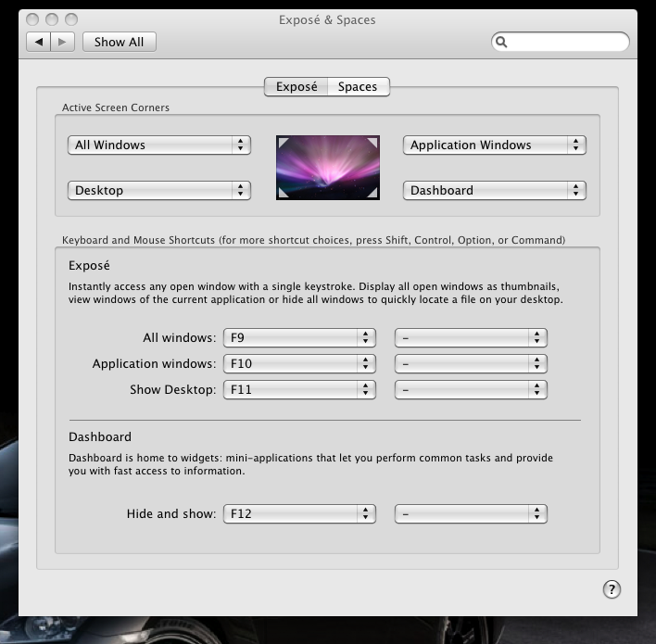Click the Dashboard section heading
The height and width of the screenshot is (644, 656).
point(100,436)
